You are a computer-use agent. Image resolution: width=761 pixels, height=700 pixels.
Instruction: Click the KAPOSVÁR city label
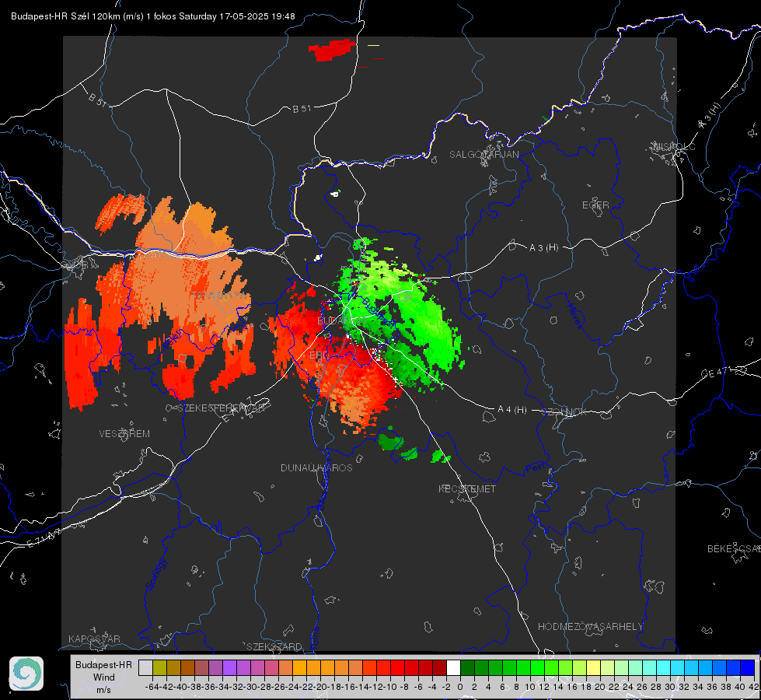pyautogui.click(x=94, y=639)
